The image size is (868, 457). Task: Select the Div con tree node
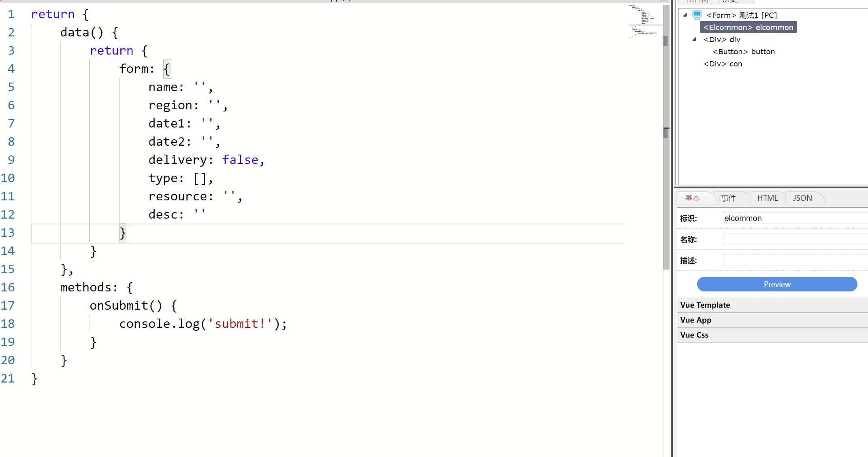click(x=723, y=64)
